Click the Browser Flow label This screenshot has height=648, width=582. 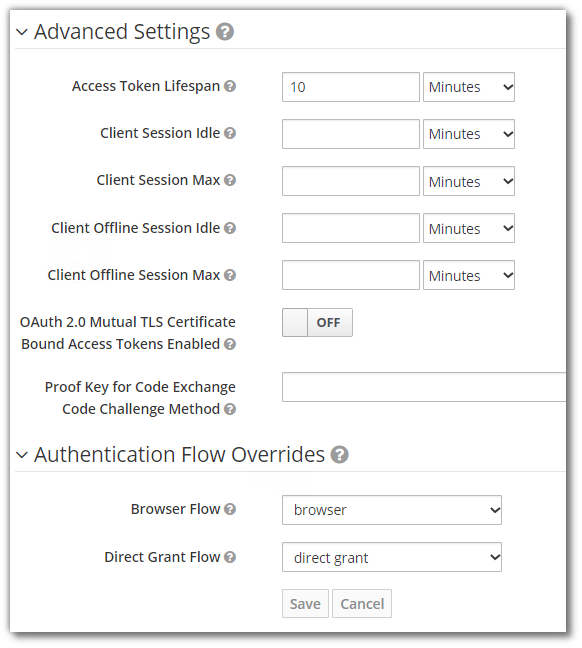175,509
